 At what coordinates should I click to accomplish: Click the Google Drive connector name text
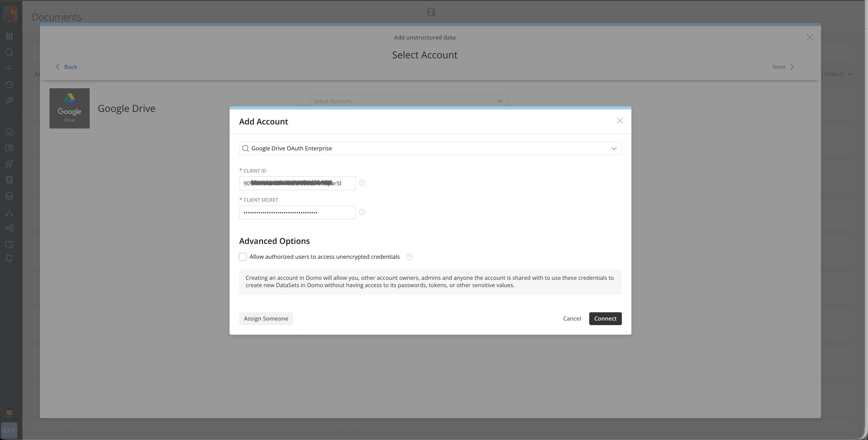pyautogui.click(x=127, y=108)
